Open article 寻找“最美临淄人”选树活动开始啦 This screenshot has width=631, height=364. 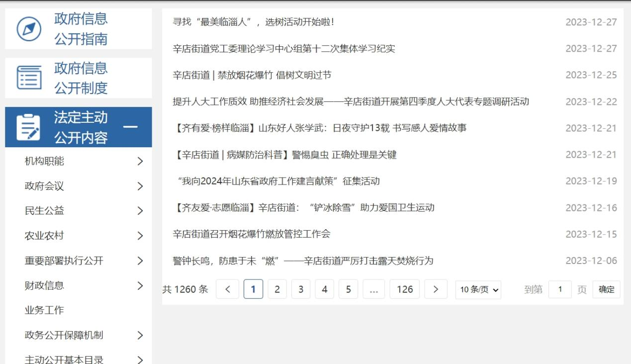tap(254, 22)
